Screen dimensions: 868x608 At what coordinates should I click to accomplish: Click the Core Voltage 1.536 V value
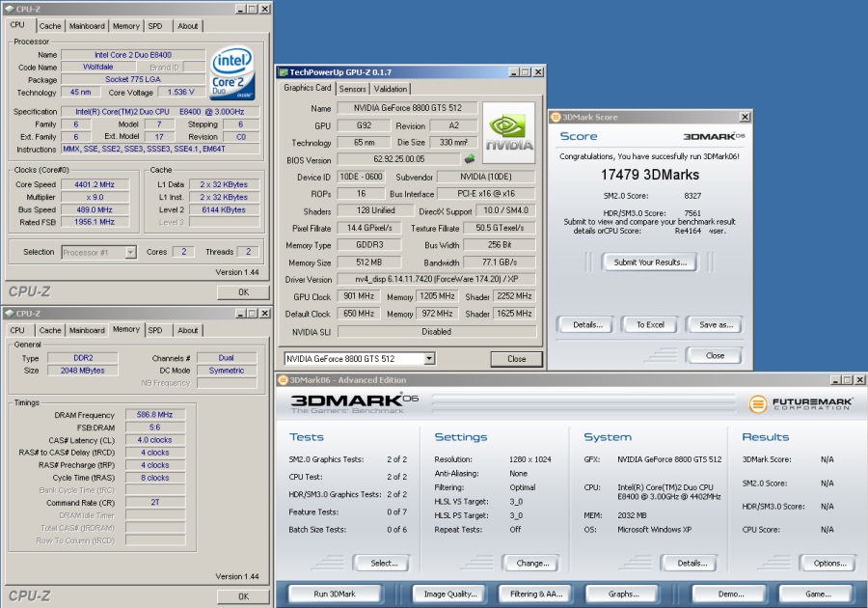pos(180,92)
